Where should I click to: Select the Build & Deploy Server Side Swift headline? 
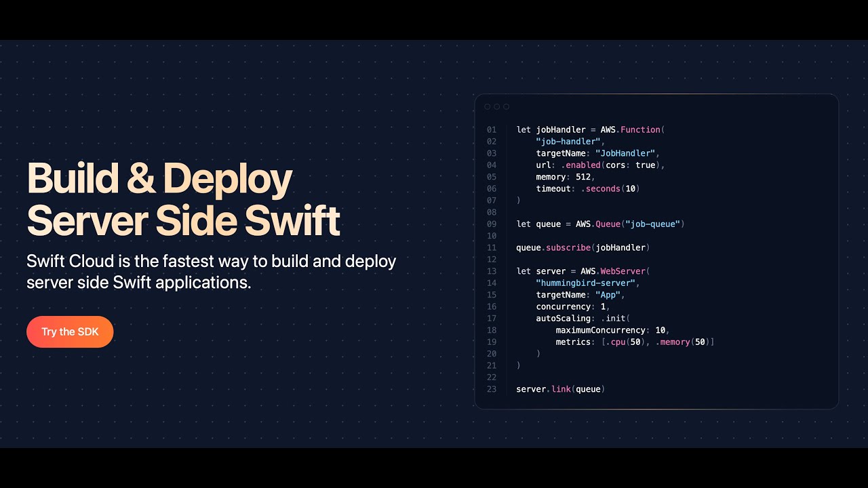pos(183,199)
